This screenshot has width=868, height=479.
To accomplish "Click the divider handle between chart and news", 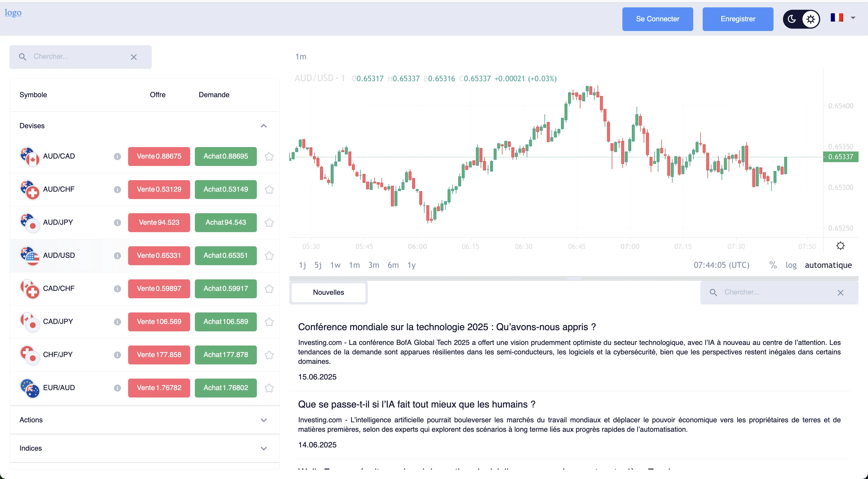I will [x=573, y=278].
